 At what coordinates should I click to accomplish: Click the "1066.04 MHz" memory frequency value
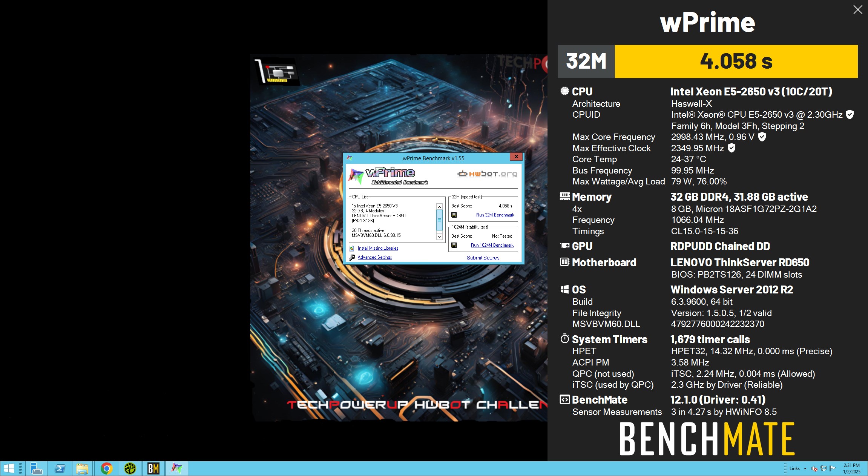tap(698, 220)
